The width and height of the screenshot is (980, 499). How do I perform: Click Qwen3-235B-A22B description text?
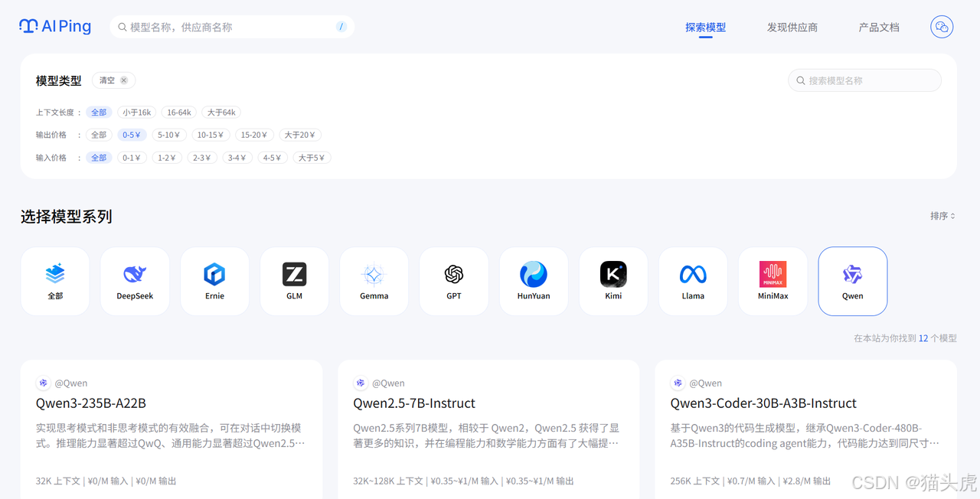(171, 435)
